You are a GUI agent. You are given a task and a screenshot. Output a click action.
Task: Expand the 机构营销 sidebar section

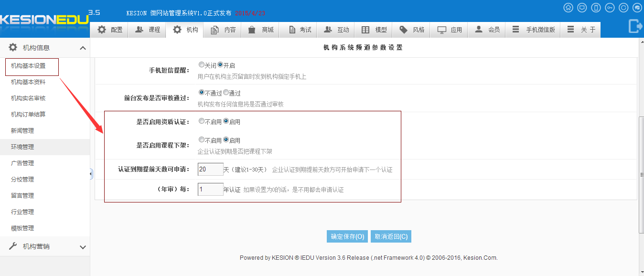[83, 247]
